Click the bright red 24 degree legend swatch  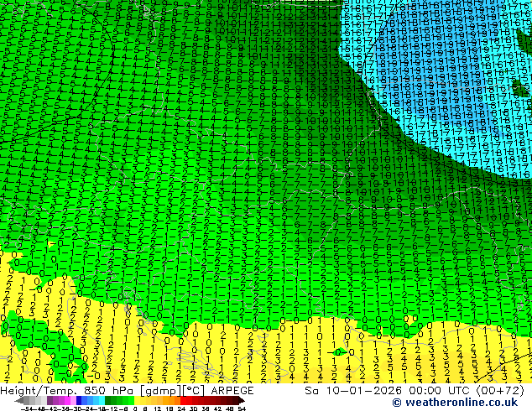(183, 400)
